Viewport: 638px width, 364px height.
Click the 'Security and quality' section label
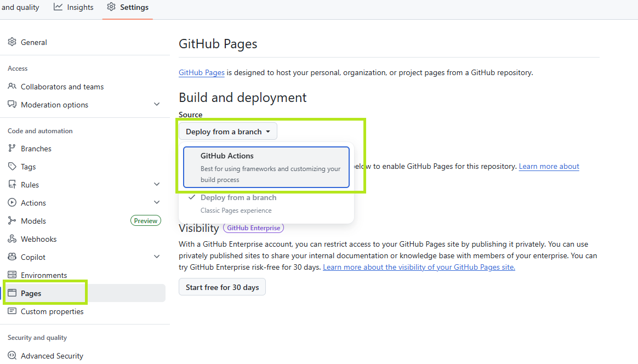coord(37,338)
